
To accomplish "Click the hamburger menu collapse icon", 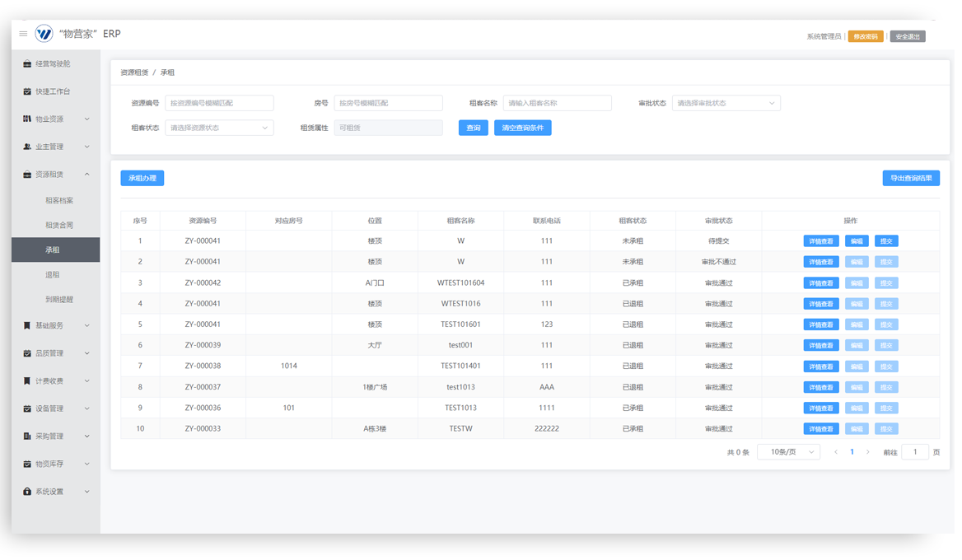I will pos(23,34).
